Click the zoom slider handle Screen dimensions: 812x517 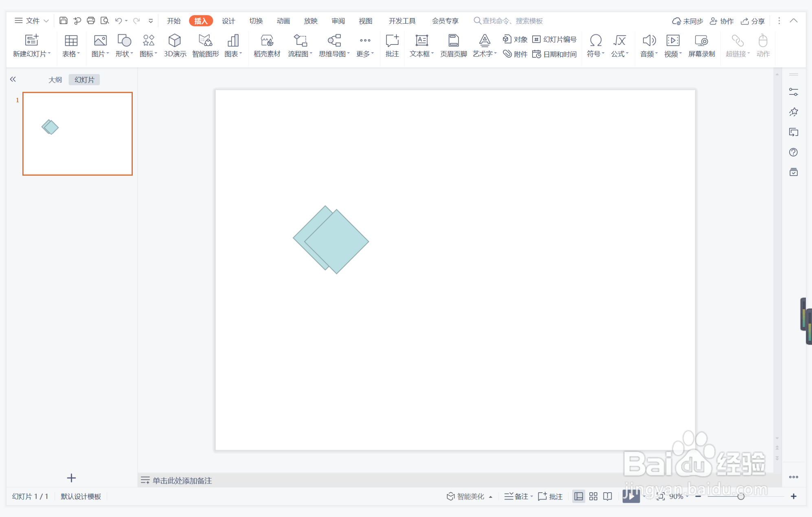(x=741, y=496)
